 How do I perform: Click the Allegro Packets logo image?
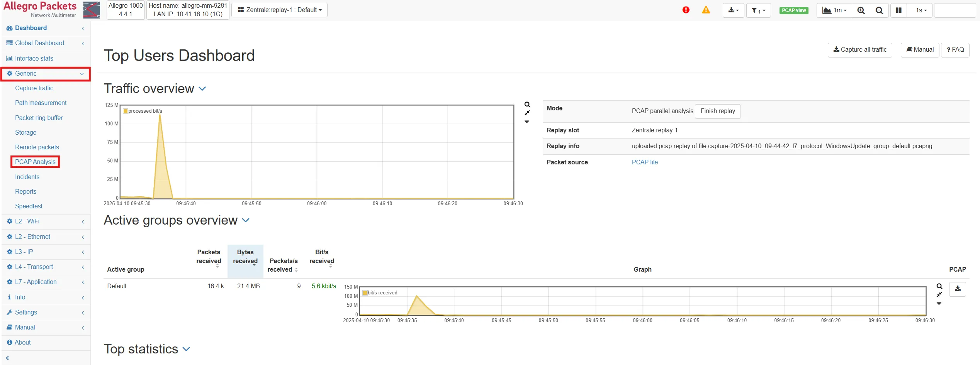coord(92,10)
